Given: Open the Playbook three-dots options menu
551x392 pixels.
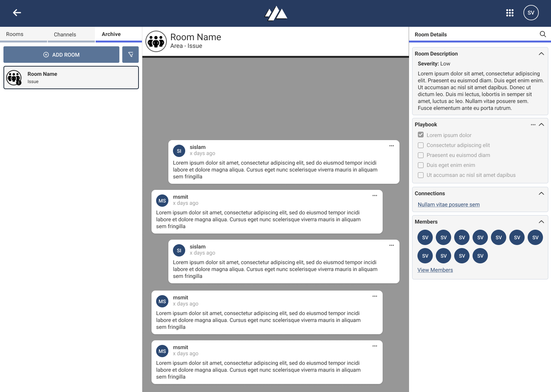Looking at the screenshot, I should pos(533,124).
